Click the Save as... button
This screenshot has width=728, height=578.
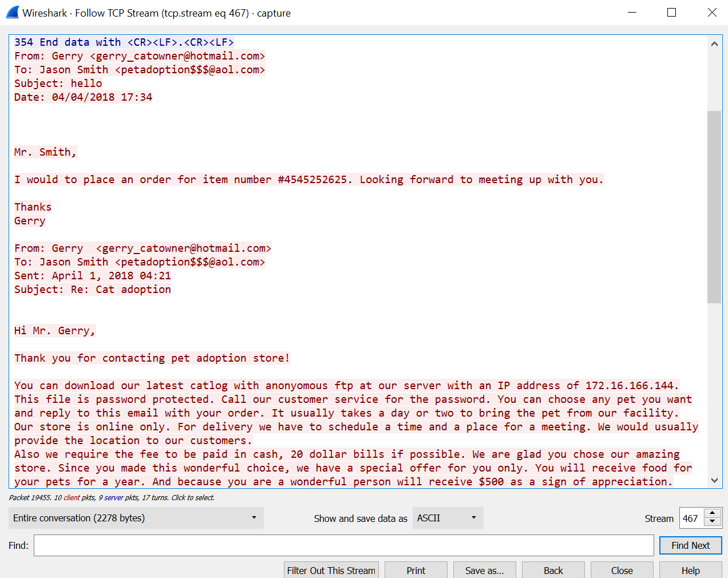[485, 570]
